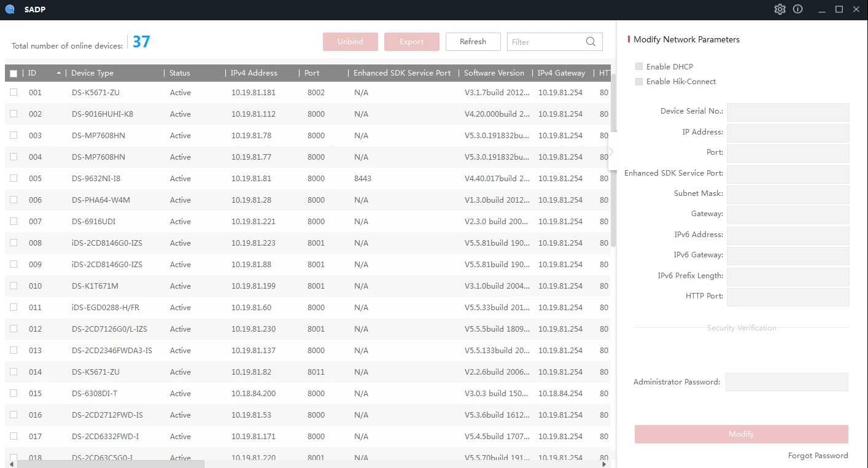Click the Administrator Password field
Image resolution: width=868 pixels, height=468 pixels.
(786, 382)
